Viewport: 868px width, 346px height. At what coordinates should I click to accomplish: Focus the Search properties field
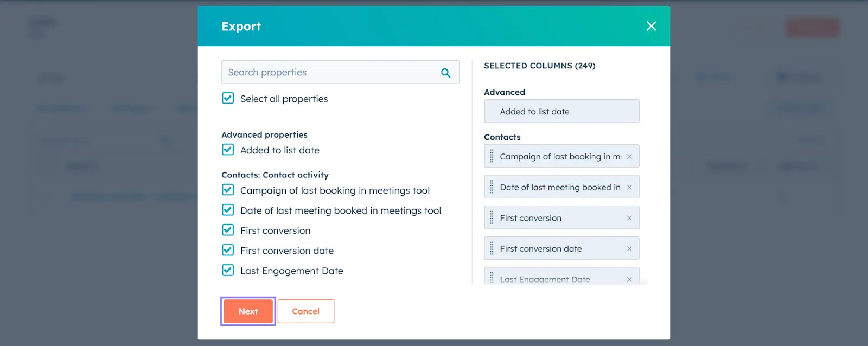tap(340, 72)
